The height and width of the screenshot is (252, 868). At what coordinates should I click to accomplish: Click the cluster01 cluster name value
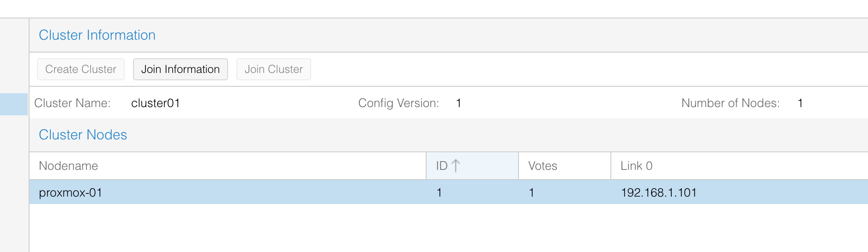[x=155, y=103]
